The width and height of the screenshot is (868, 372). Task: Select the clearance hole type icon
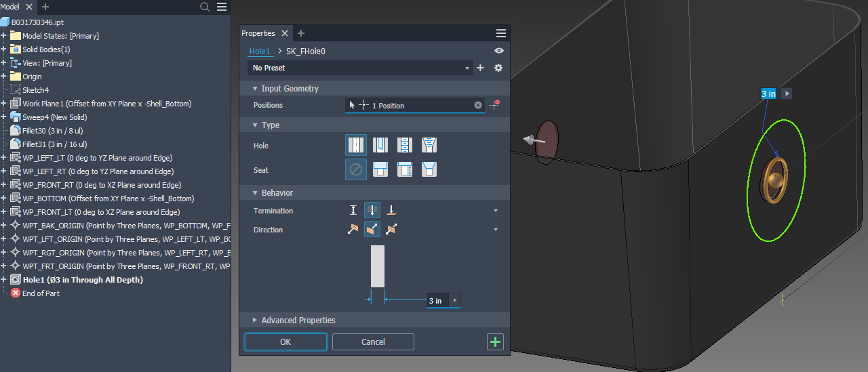click(380, 145)
